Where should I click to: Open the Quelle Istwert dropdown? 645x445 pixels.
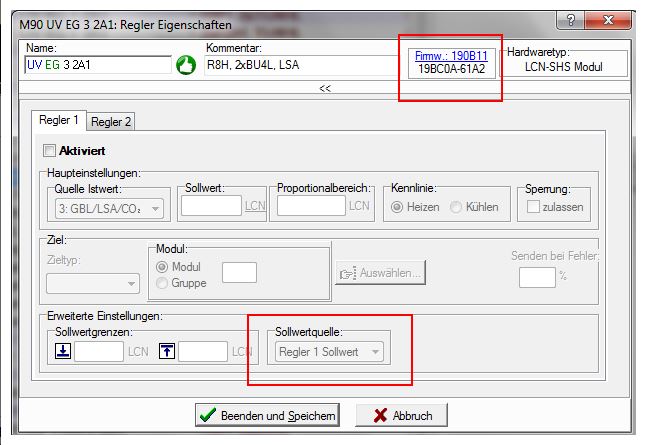pos(108,208)
